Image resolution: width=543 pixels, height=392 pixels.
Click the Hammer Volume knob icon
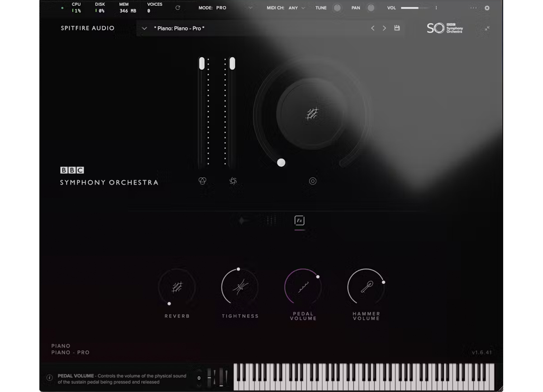(x=367, y=287)
